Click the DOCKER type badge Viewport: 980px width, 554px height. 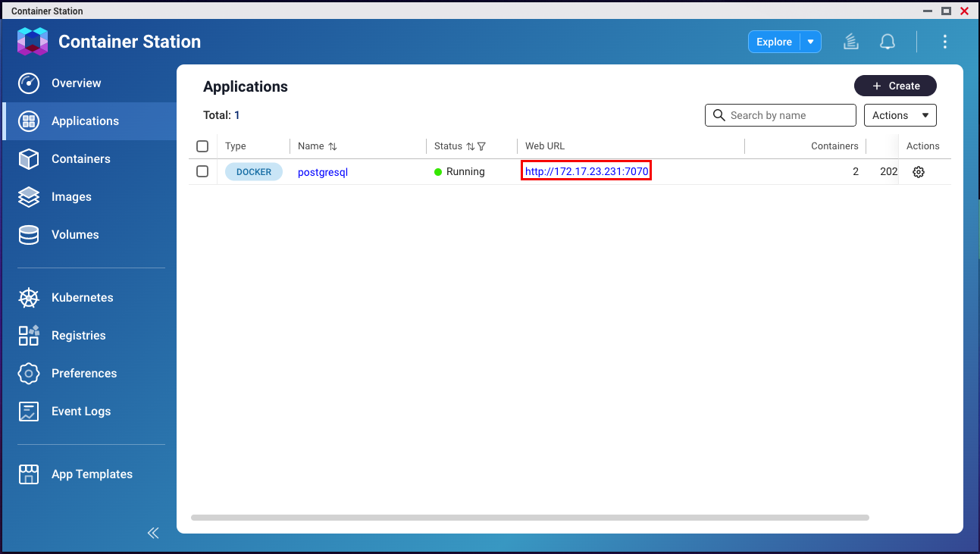click(254, 172)
